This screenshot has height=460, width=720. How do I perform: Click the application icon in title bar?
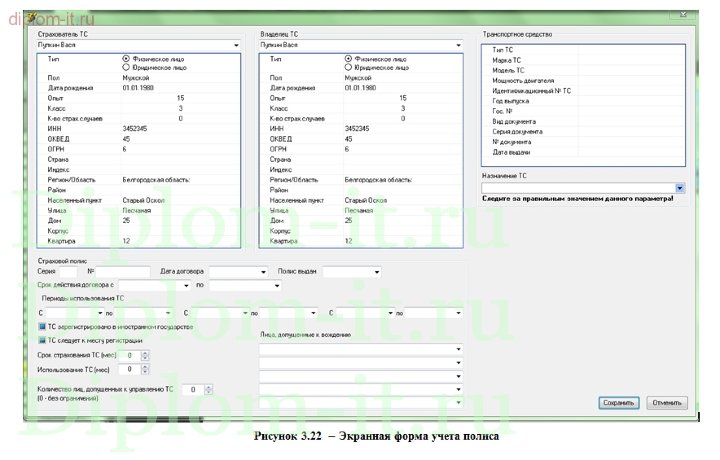pyautogui.click(x=31, y=17)
